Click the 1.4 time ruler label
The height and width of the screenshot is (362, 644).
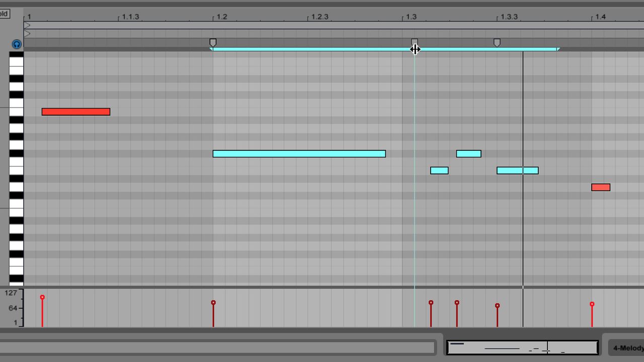click(x=600, y=17)
